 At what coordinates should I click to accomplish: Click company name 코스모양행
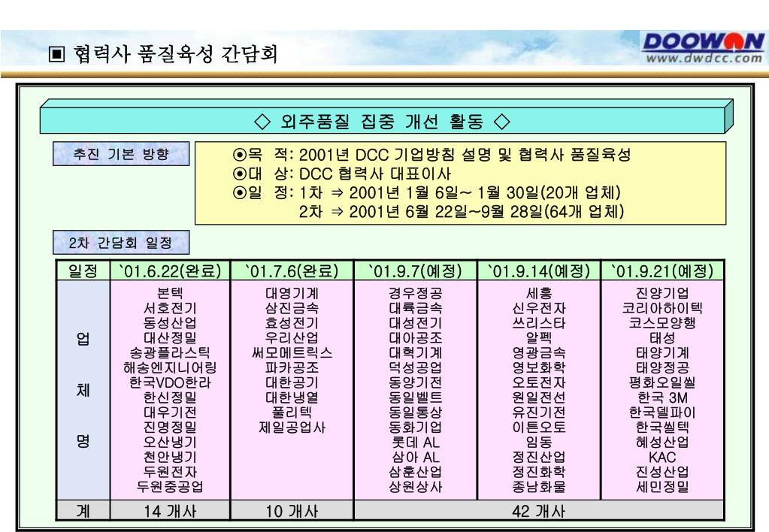662,322
